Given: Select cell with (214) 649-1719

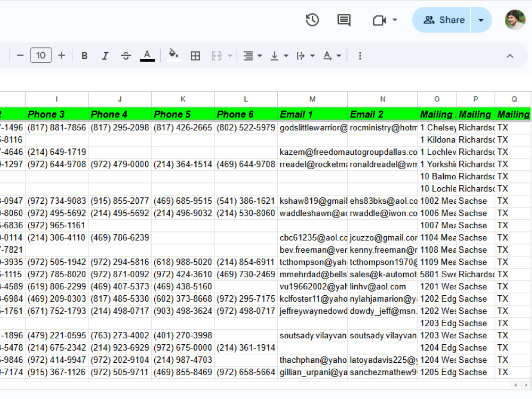Looking at the screenshot, I should [x=57, y=152].
